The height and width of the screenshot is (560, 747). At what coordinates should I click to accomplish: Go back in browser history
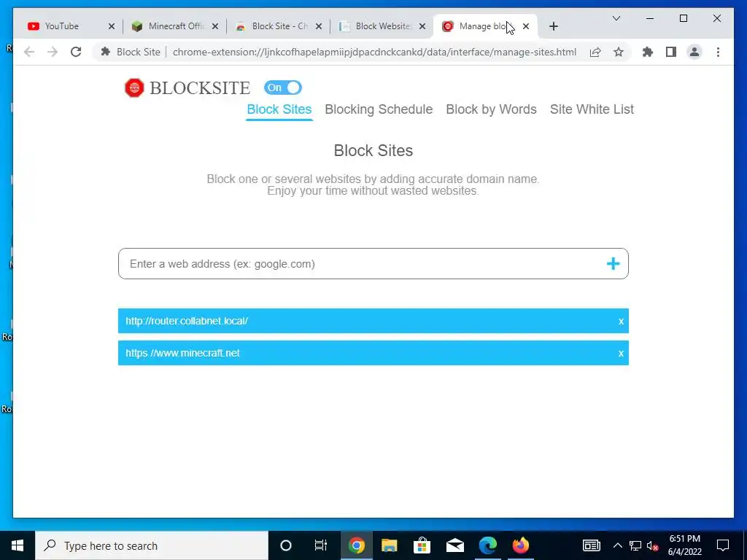pos(29,52)
